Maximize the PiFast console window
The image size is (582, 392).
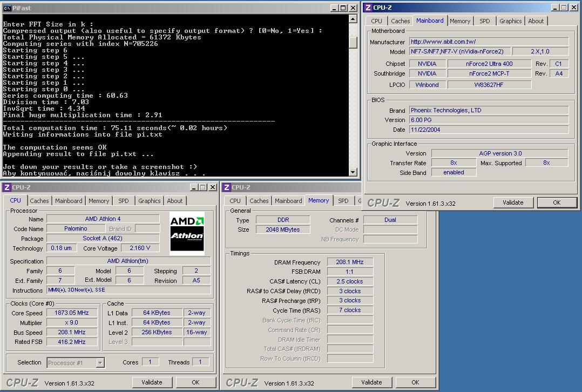pos(343,8)
